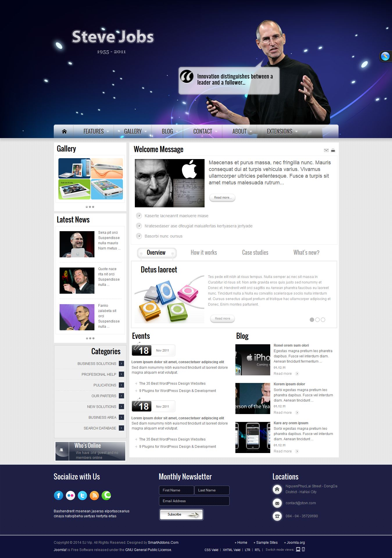
Task: Open the Facebook social icon
Action: 58,495
